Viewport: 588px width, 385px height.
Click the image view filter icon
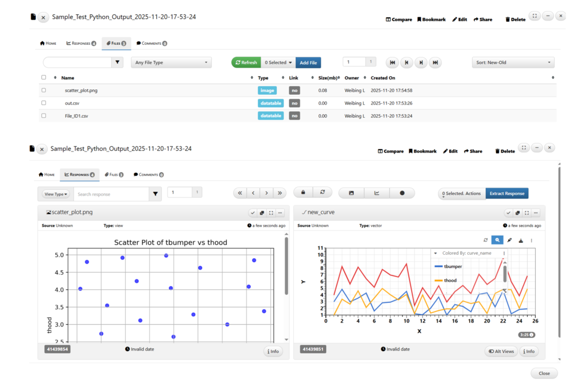(x=351, y=193)
